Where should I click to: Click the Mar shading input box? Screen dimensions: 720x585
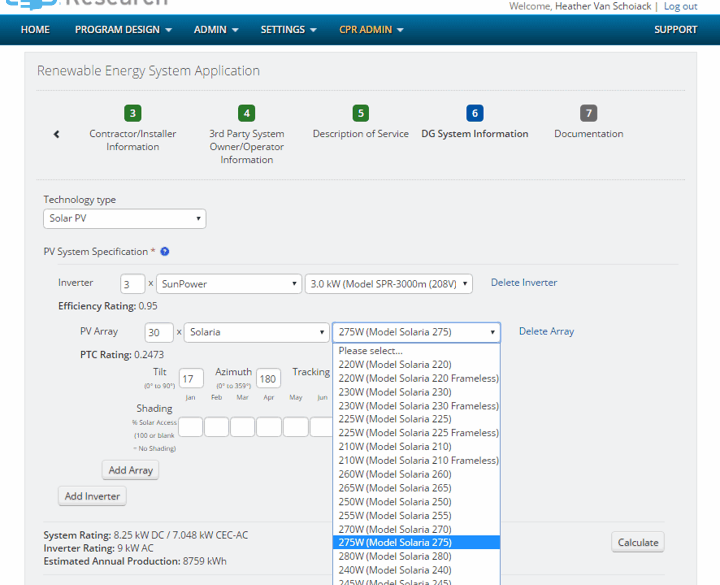click(x=242, y=427)
